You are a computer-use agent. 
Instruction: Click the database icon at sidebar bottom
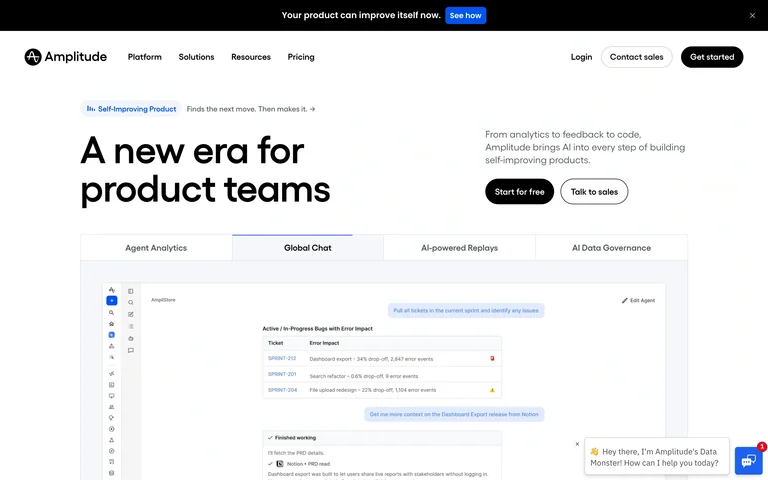pyautogui.click(x=112, y=473)
